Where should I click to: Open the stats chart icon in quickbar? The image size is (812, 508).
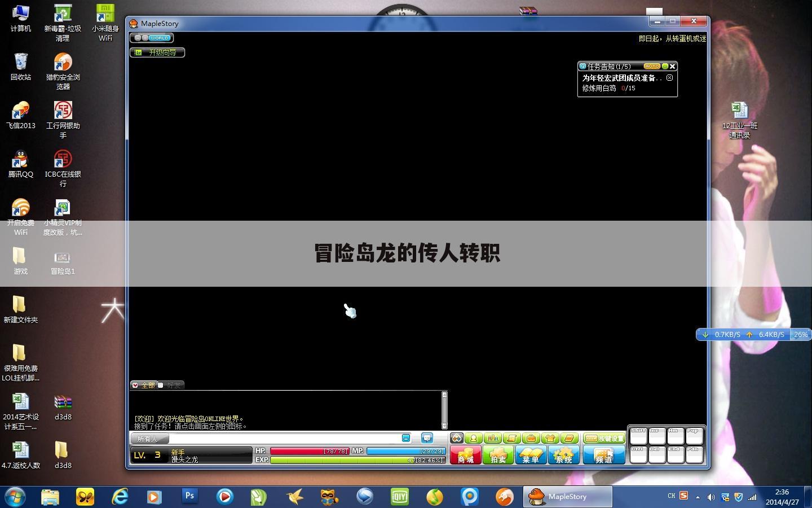pos(493,439)
